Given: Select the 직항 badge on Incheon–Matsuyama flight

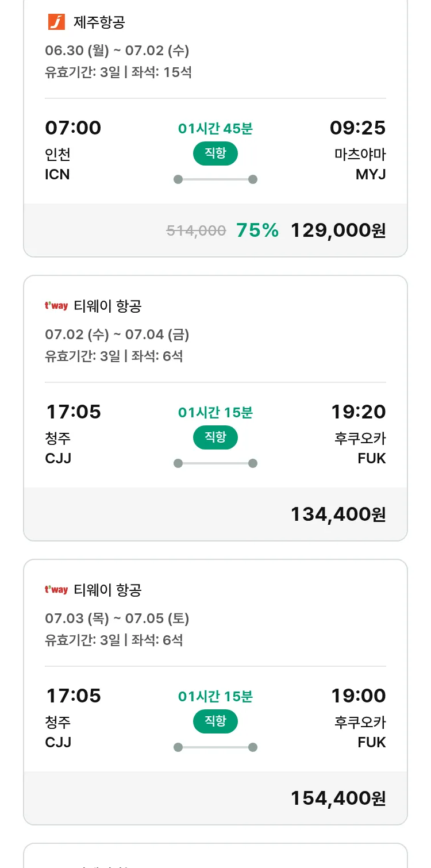Looking at the screenshot, I should click(215, 153).
